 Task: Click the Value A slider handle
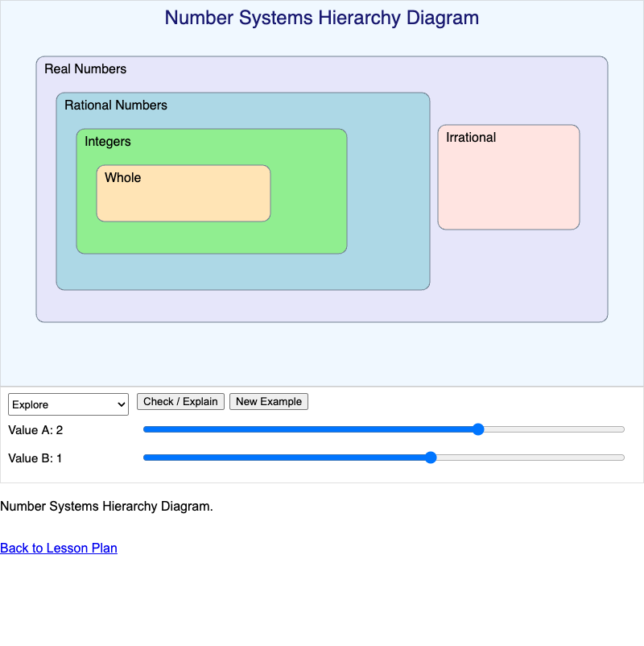point(478,429)
